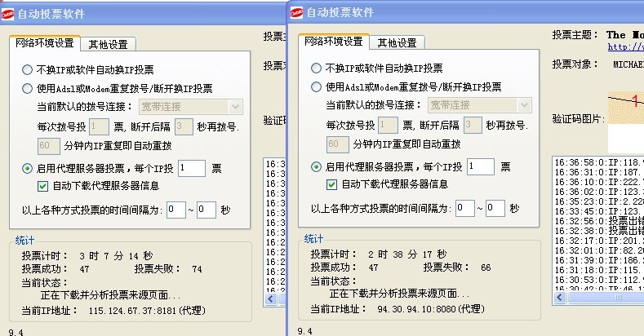Image resolution: width=644 pixels, height=336 pixels.
Task: Click IP address 115.124.67.37:8181(代理)
Action: 147,311
